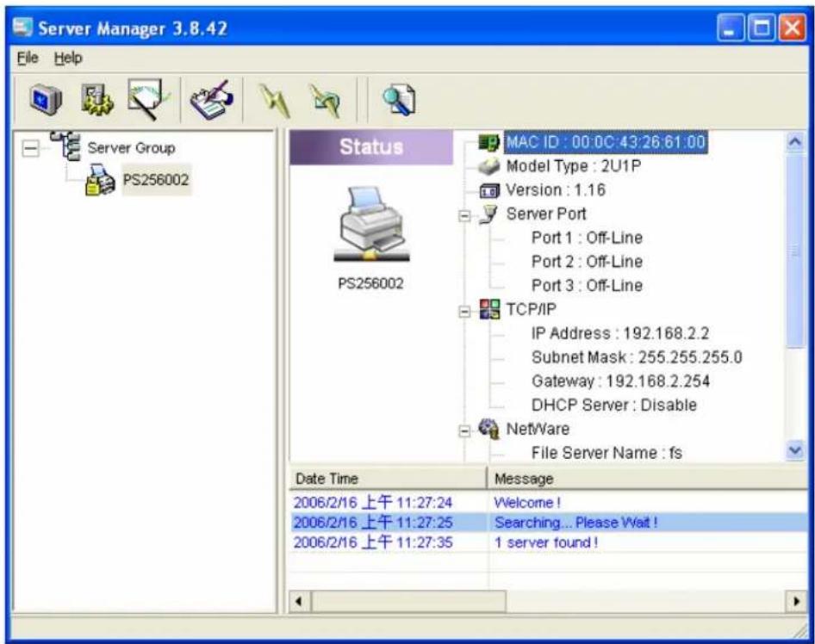The width and height of the screenshot is (815, 644).
Task: Click the NetWare globe icon
Action: (x=488, y=429)
